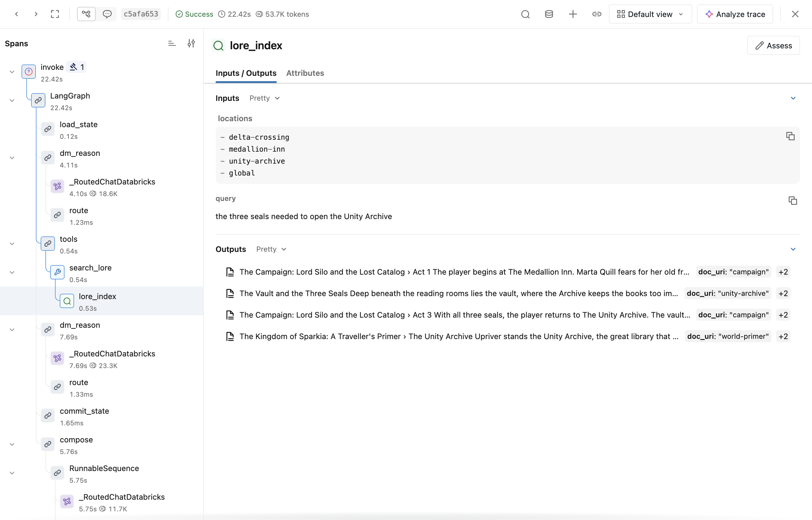Open the Outputs Pretty format dropdown

(x=271, y=249)
